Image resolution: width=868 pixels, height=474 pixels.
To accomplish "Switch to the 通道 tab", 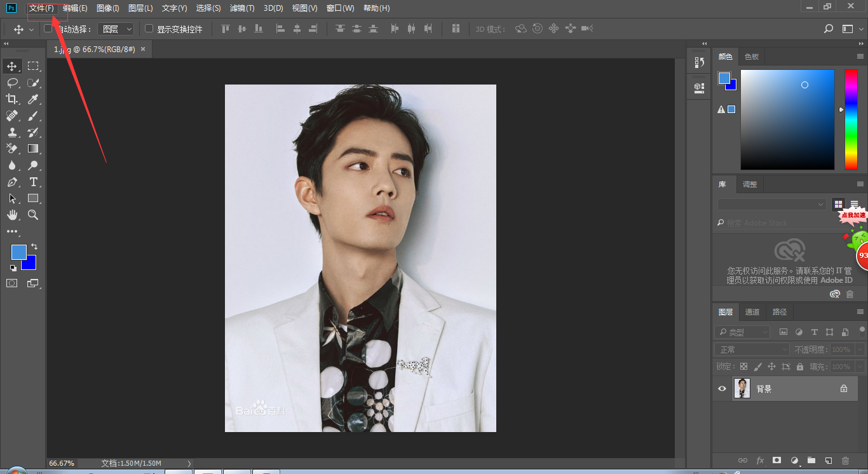I will point(752,312).
